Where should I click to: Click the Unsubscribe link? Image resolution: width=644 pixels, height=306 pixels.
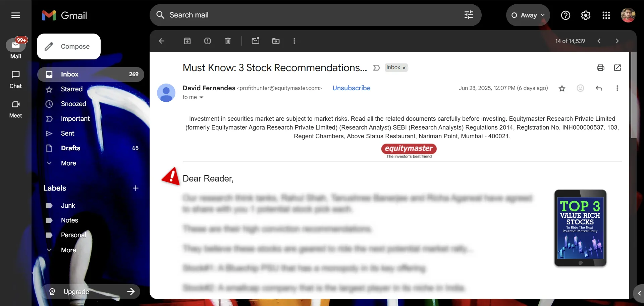[352, 88]
